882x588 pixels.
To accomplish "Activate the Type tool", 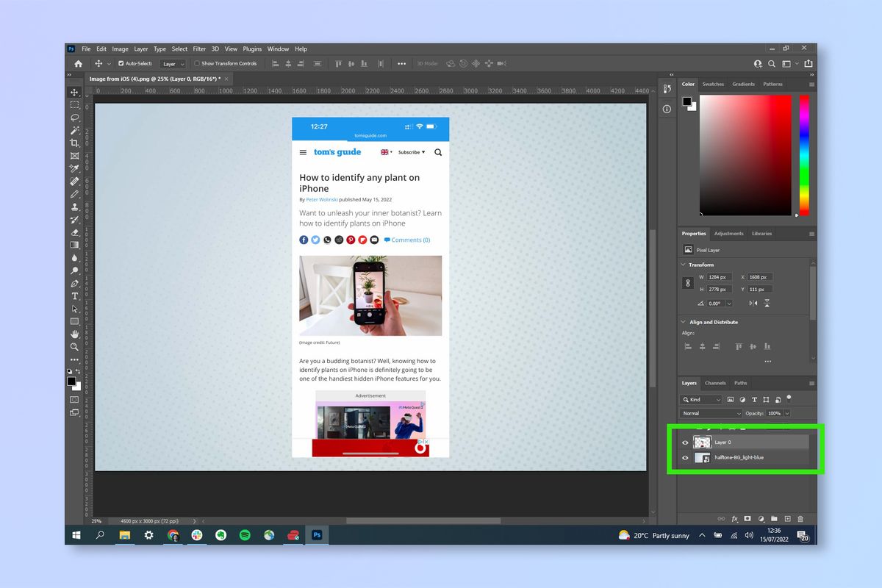I will point(75,296).
